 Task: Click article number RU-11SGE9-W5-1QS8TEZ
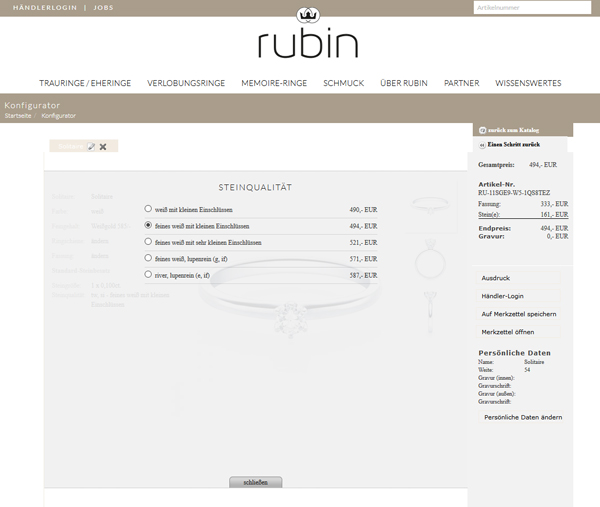pos(514,193)
